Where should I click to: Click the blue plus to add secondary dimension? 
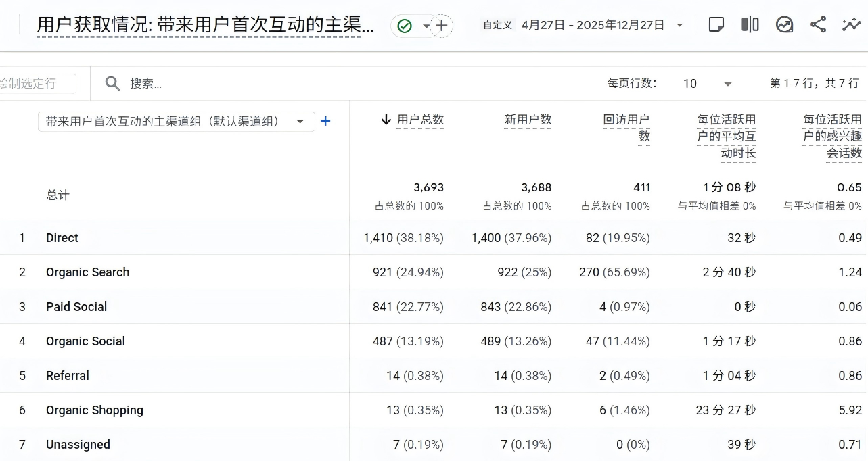point(325,121)
